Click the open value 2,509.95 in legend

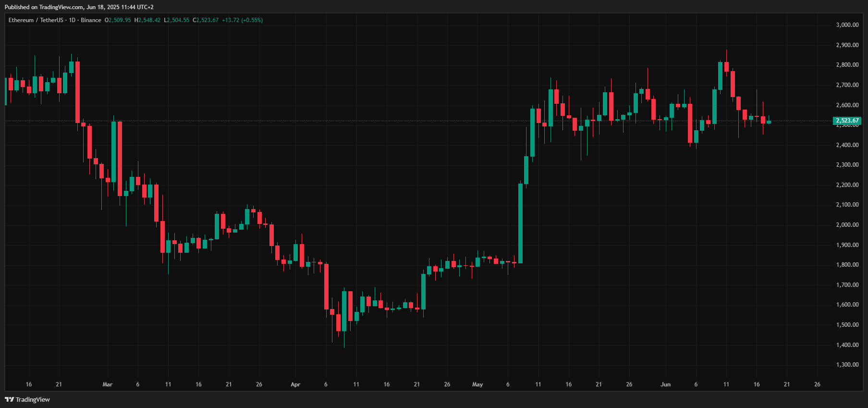click(x=120, y=20)
